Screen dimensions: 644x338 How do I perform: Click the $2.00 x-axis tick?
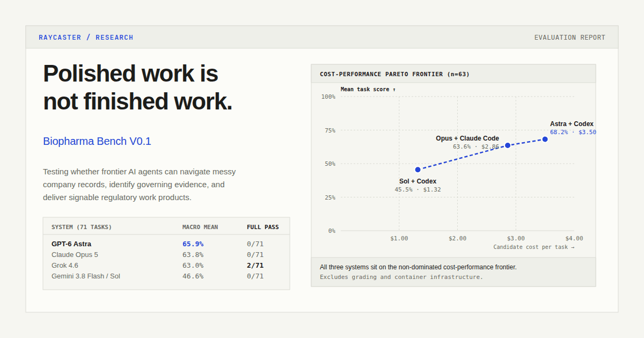(x=458, y=238)
